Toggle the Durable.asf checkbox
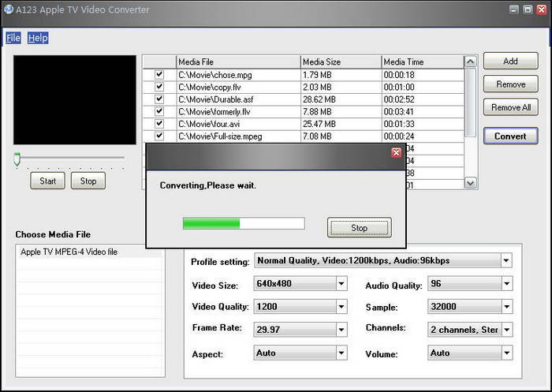The image size is (552, 392). click(x=159, y=99)
